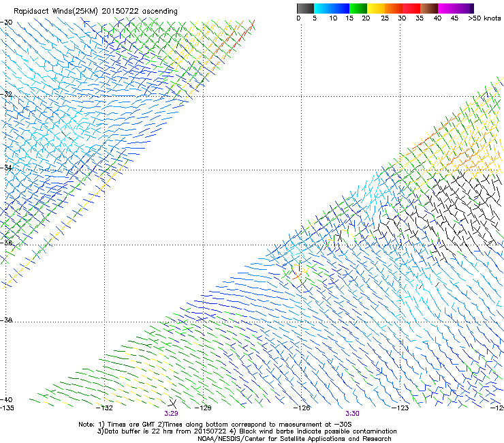Click the magenta 40-45 knots legend swatch
This screenshot has height=443, width=504.
click(447, 8)
